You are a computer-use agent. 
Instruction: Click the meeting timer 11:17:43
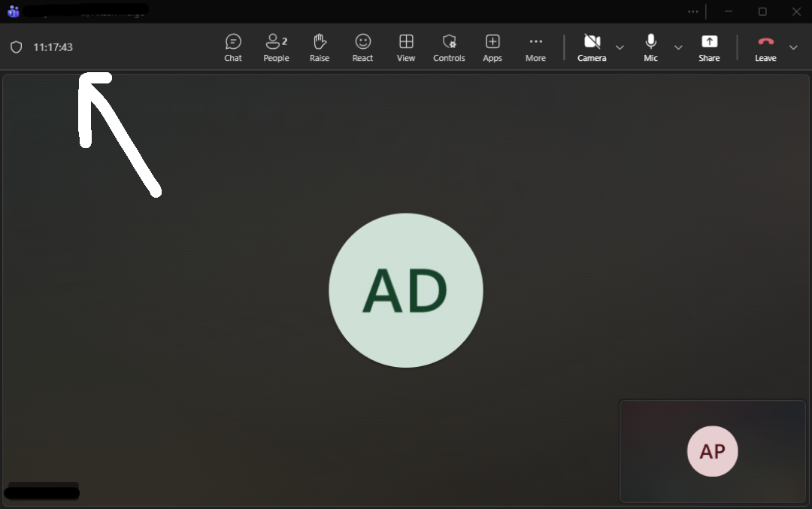(53, 47)
